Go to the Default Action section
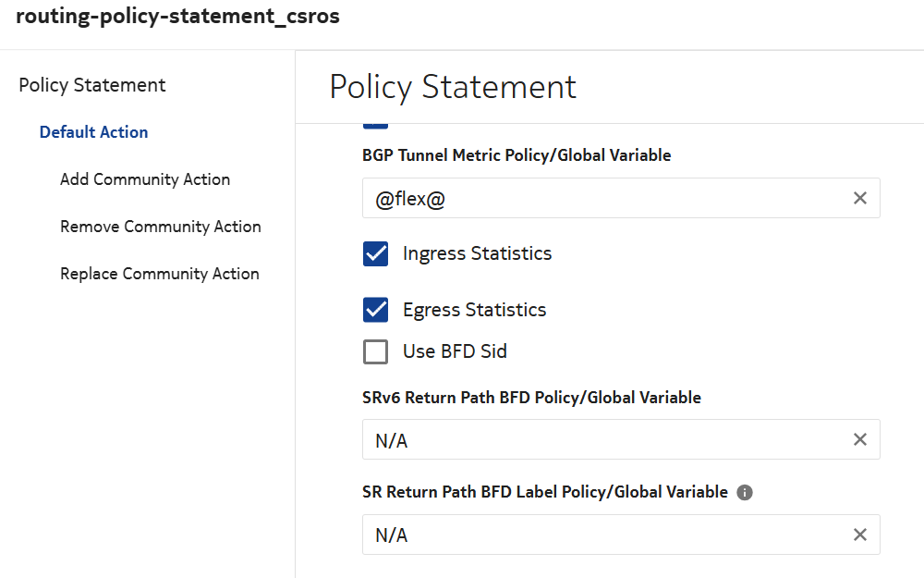This screenshot has height=578, width=924. [93, 132]
